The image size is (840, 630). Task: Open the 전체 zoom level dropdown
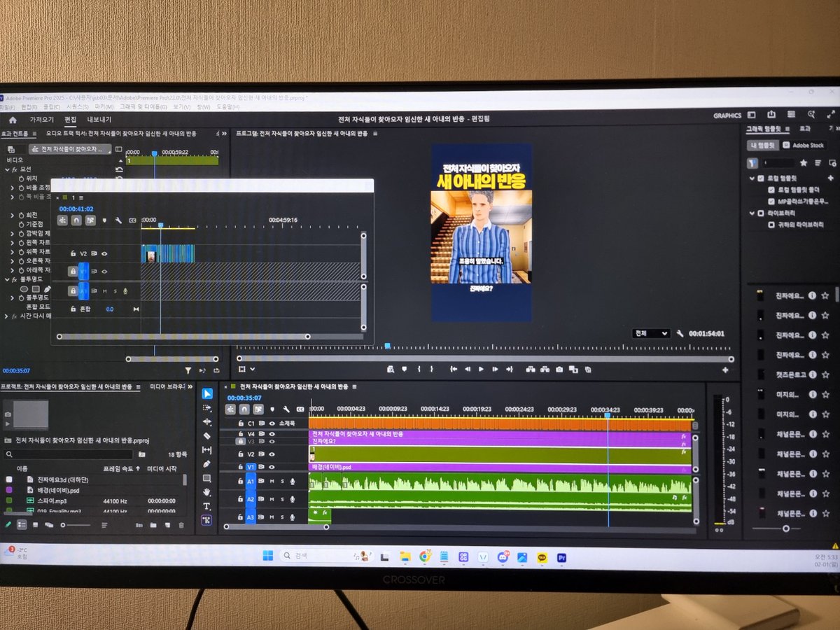coord(650,333)
